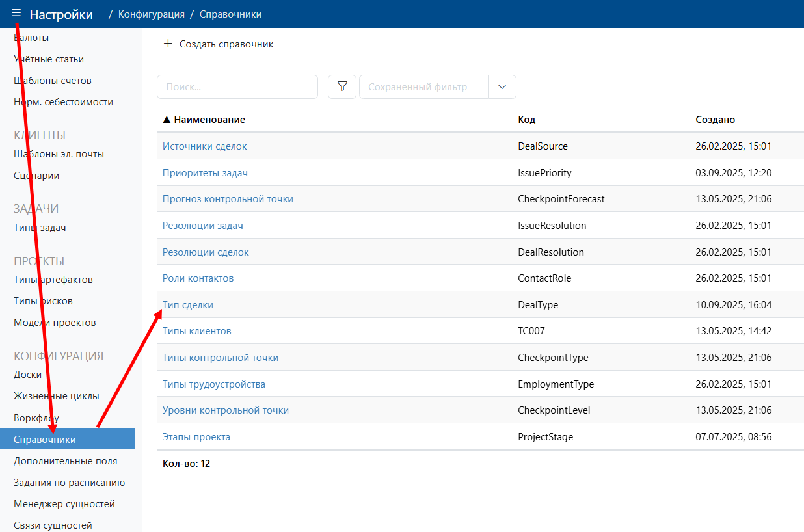Open Источники сделок reference

pos(205,146)
